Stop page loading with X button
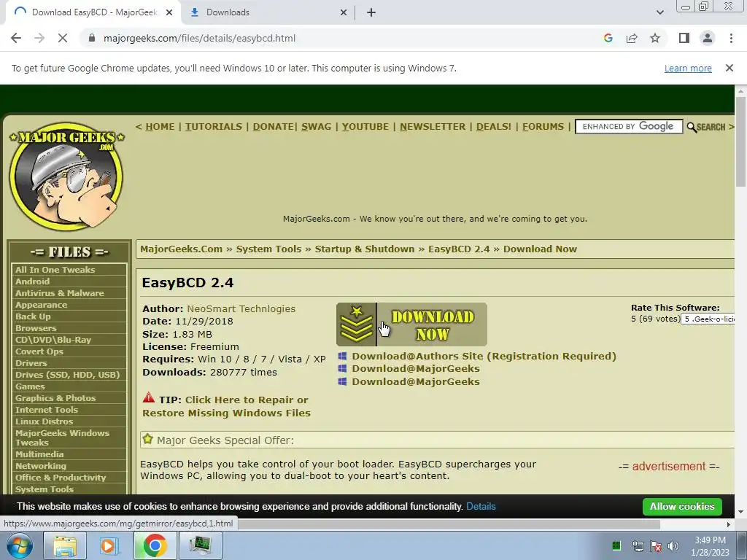Screen dimensions: 747x560 click(63, 38)
